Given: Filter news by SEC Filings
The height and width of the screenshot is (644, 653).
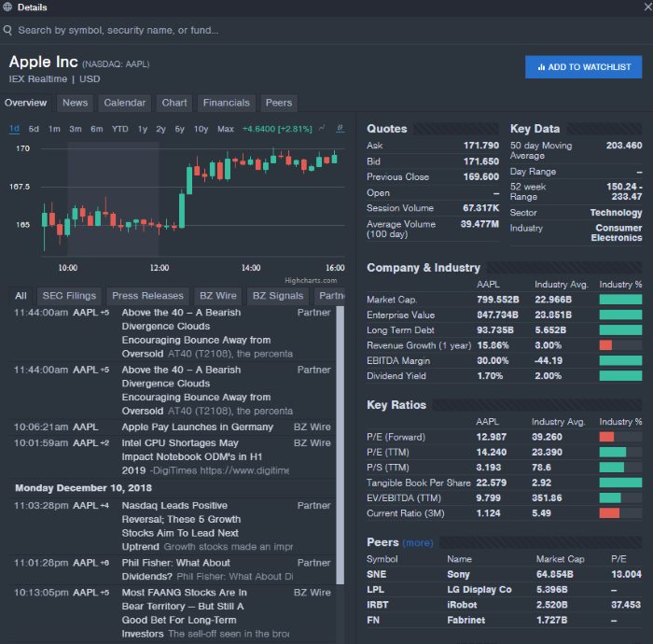Looking at the screenshot, I should pos(69,296).
